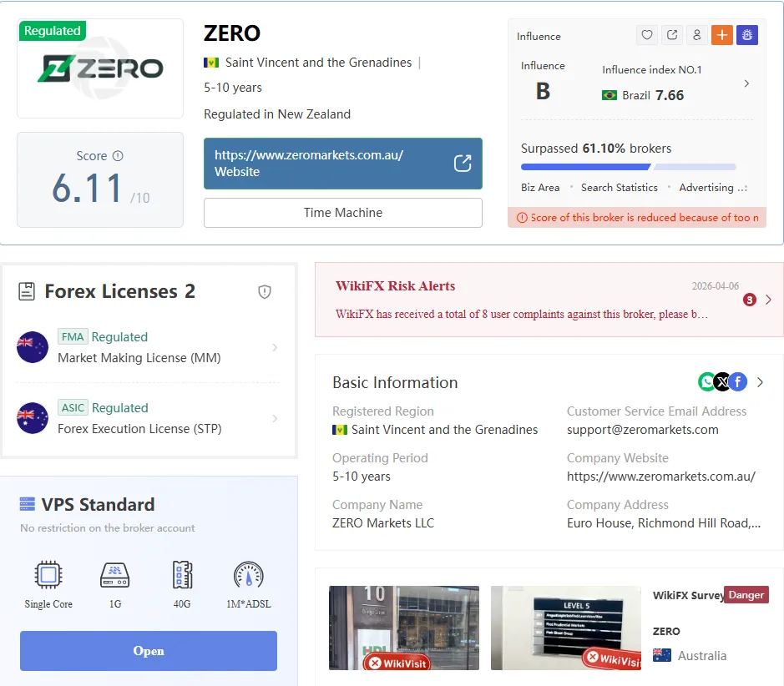Click the X (Twitter) social icon
Image resolution: width=784 pixels, height=686 pixels.
click(722, 382)
